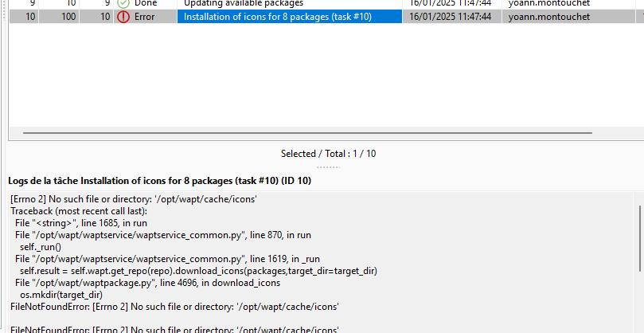Viewport: 644px width, 333px height.
Task: Click the 'Traceback (most recent call last)' line
Action: [79, 211]
